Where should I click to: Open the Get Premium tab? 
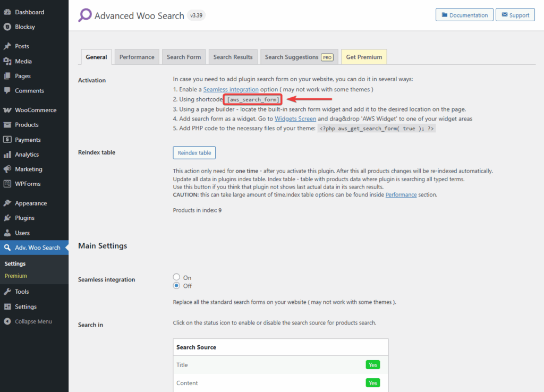pyautogui.click(x=363, y=56)
